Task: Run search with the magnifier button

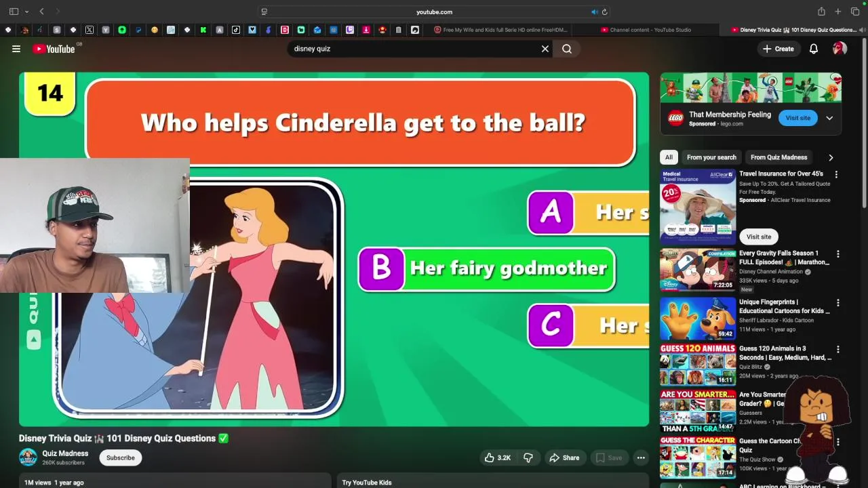Action: point(567,49)
